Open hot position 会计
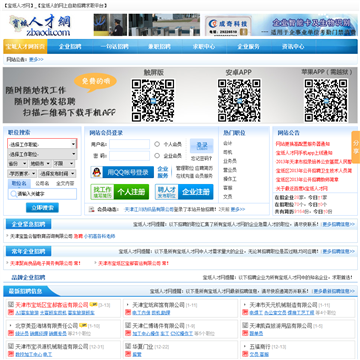The width and height of the screenshot is (360, 360). point(228,143)
